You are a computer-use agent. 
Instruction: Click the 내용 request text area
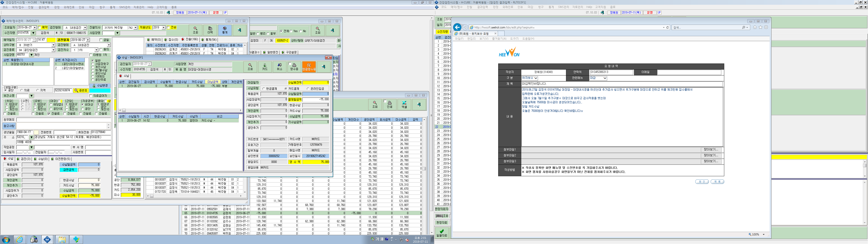coord(622,117)
